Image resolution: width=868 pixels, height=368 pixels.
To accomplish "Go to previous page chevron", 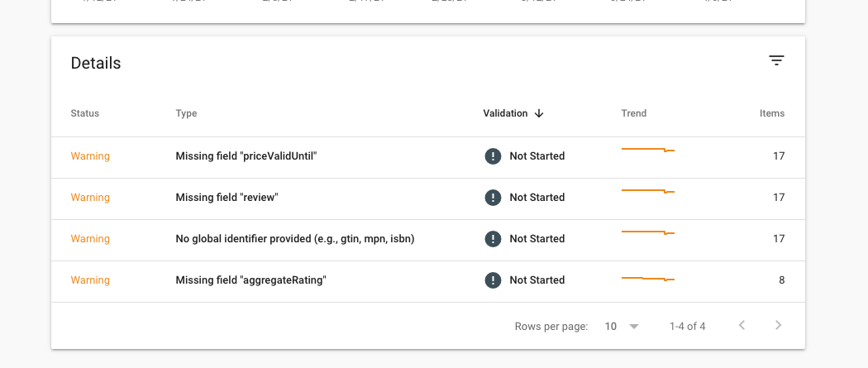I will [742, 325].
